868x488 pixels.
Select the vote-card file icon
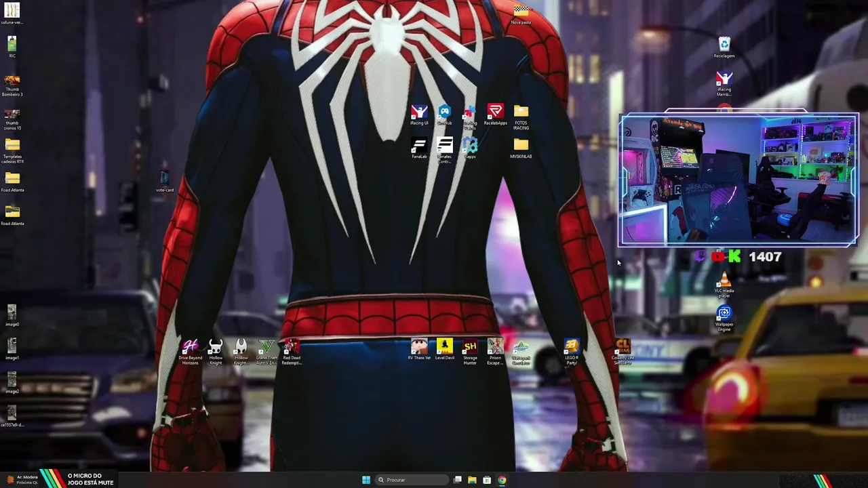click(x=165, y=182)
